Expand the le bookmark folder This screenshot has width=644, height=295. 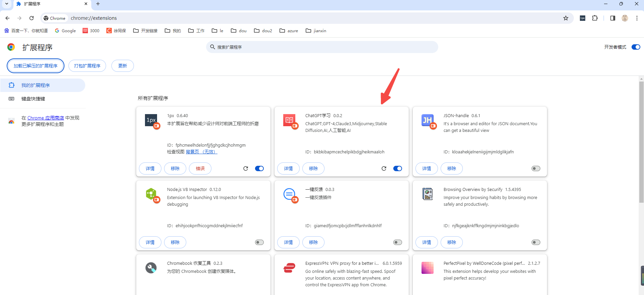pyautogui.click(x=217, y=31)
